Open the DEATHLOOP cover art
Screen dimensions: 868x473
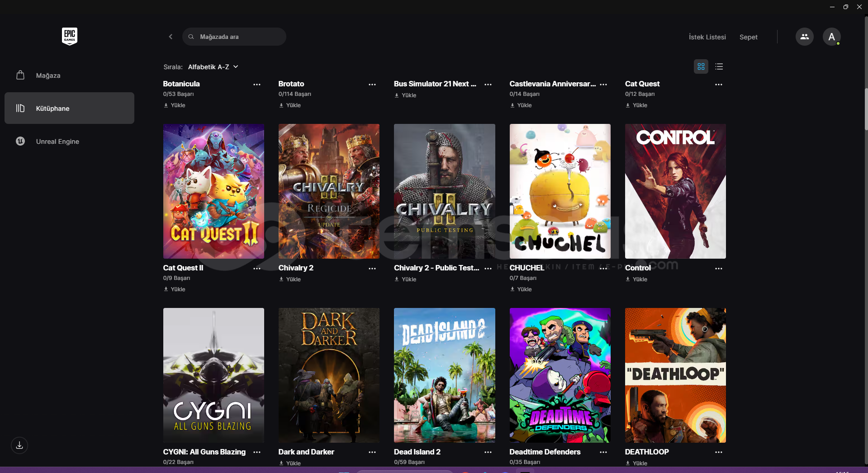click(x=675, y=375)
